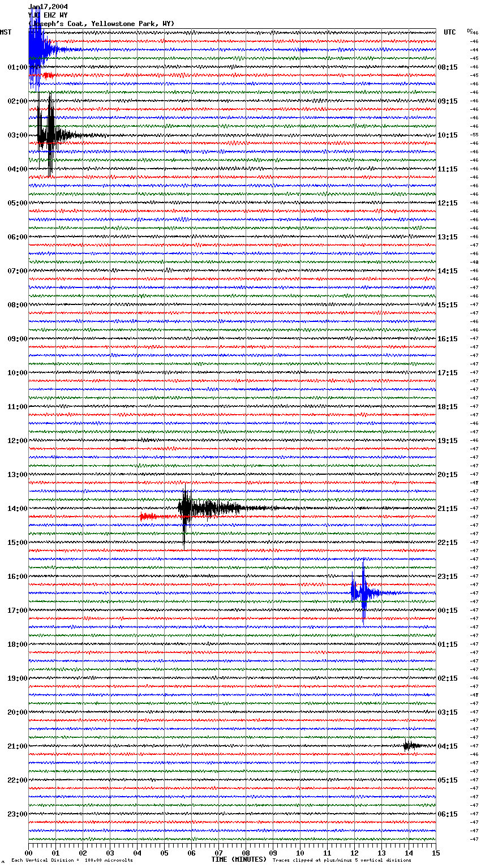
Task: Click the 10:15 UTC time label
Action: (448, 135)
